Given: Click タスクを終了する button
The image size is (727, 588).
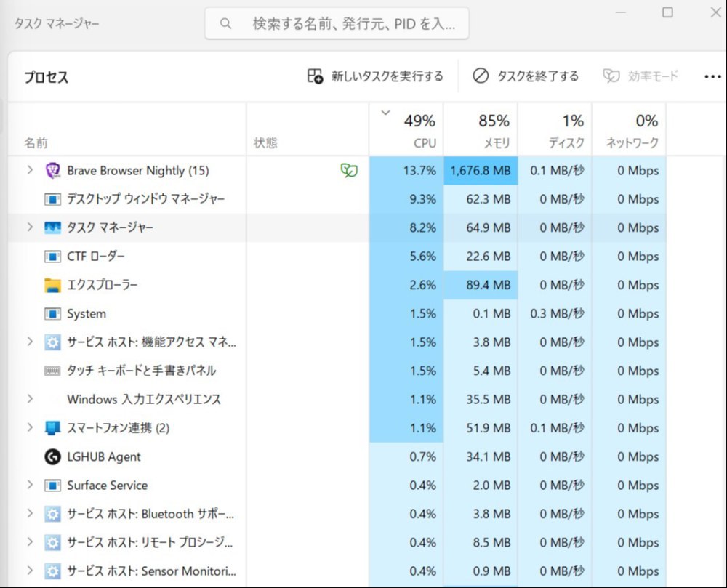Looking at the screenshot, I should click(x=526, y=76).
